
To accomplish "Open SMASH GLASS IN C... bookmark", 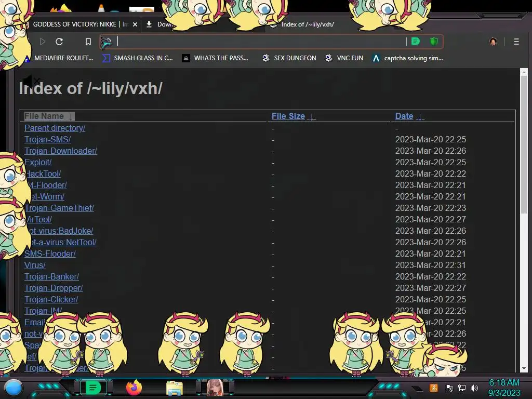I will (138, 58).
